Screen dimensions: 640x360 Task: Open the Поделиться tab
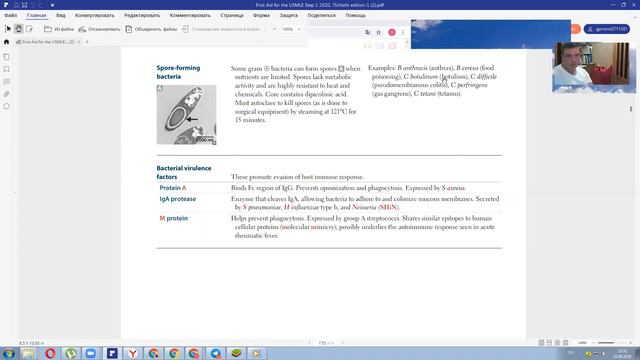(x=322, y=15)
